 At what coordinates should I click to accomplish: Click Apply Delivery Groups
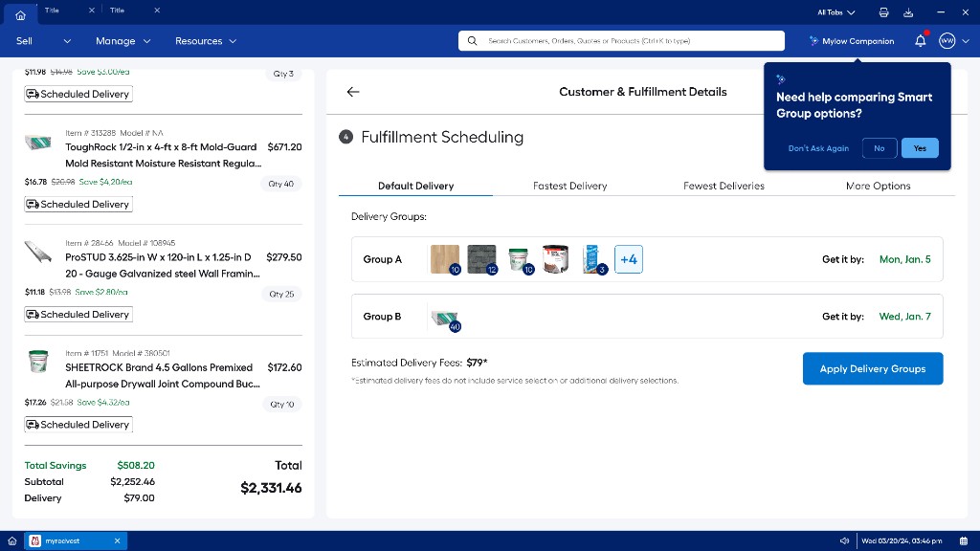[x=873, y=368]
